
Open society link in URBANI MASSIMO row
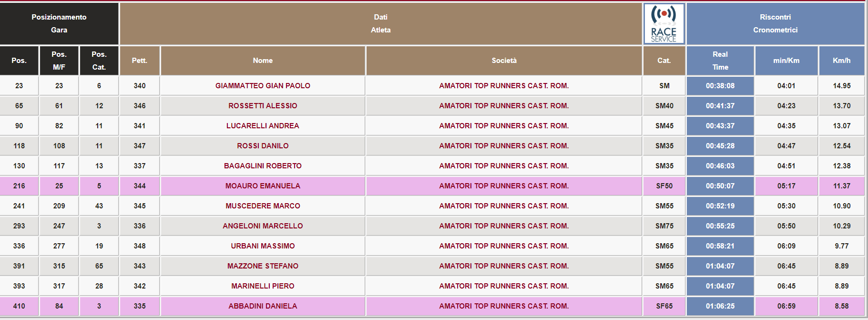(x=504, y=246)
